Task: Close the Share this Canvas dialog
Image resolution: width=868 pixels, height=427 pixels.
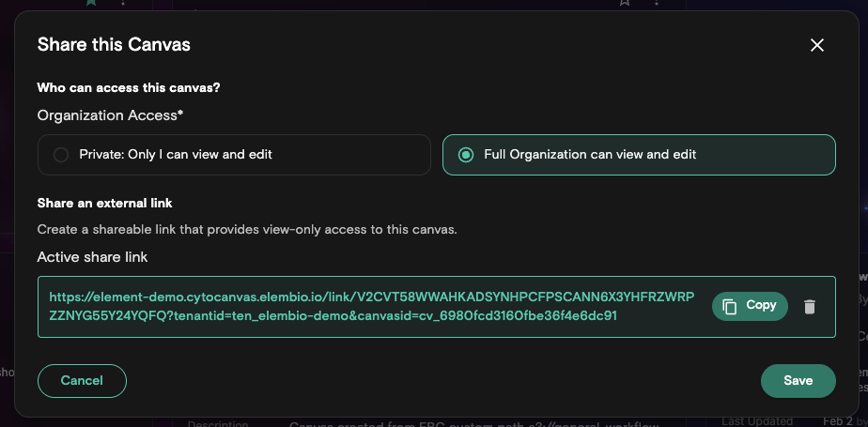Action: click(817, 45)
